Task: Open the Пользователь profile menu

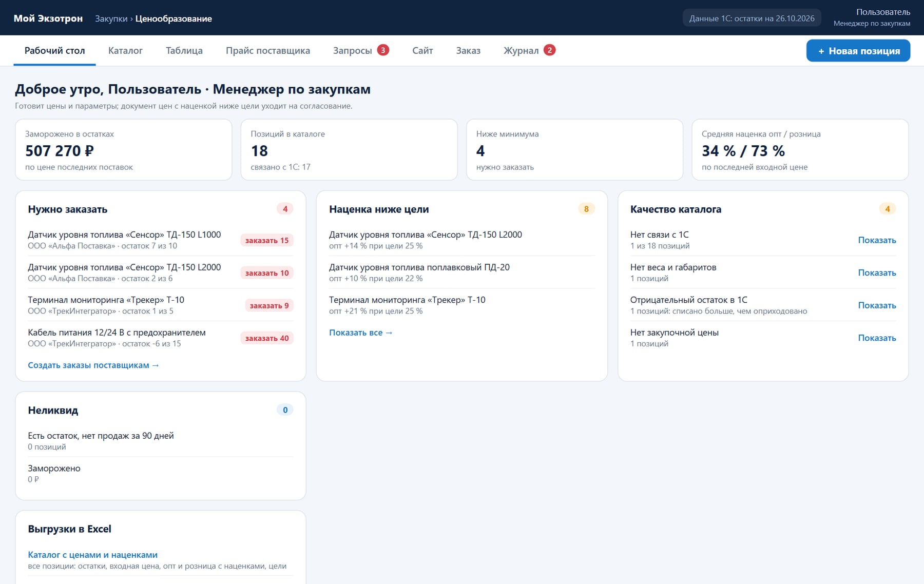Action: click(872, 17)
